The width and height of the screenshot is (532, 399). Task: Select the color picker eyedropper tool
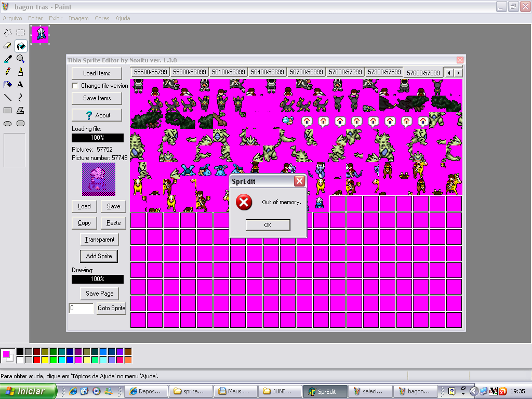click(x=8, y=59)
